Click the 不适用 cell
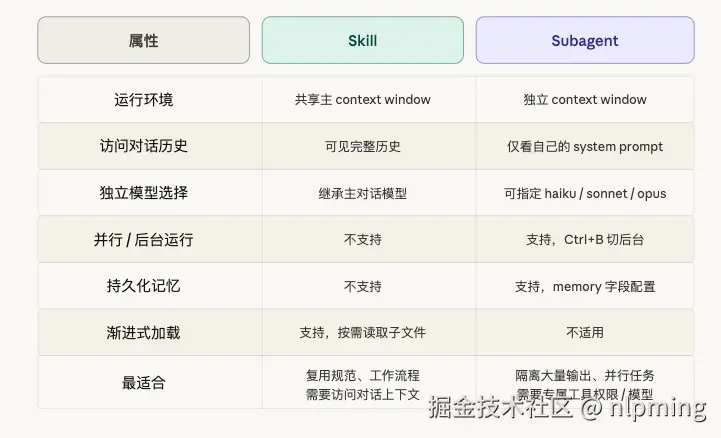This screenshot has height=438, width=721. tap(585, 333)
